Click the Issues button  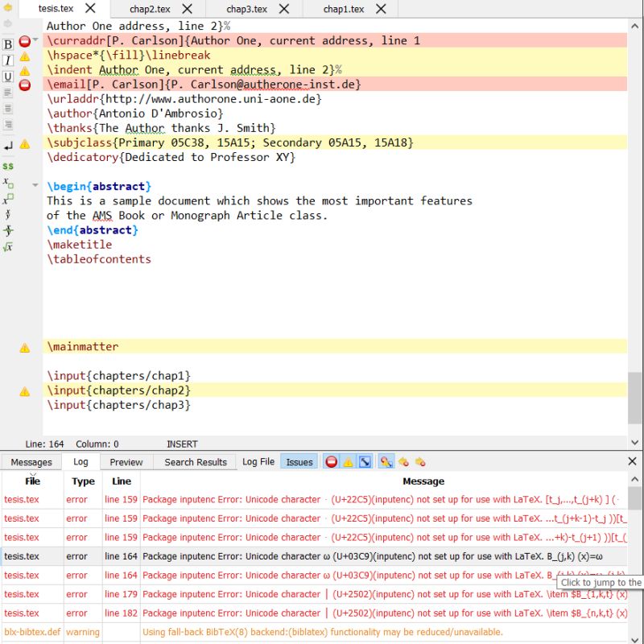pos(299,461)
